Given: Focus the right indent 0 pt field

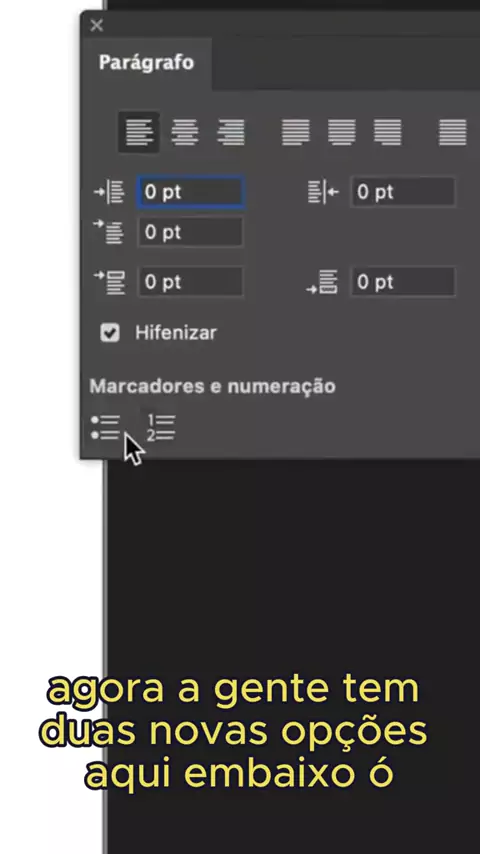Looking at the screenshot, I should (x=403, y=192).
